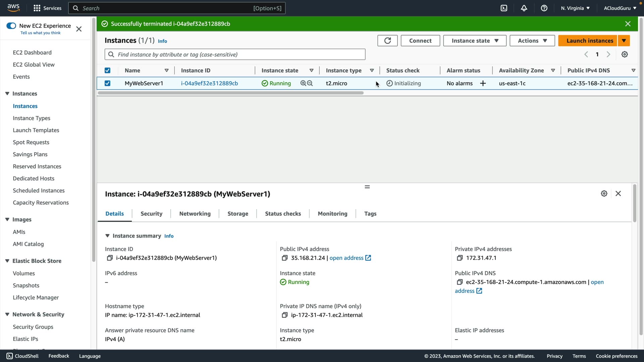Open instance ID link i-04a9ef32e312889cb
Image resolution: width=644 pixels, height=362 pixels.
pos(209,83)
